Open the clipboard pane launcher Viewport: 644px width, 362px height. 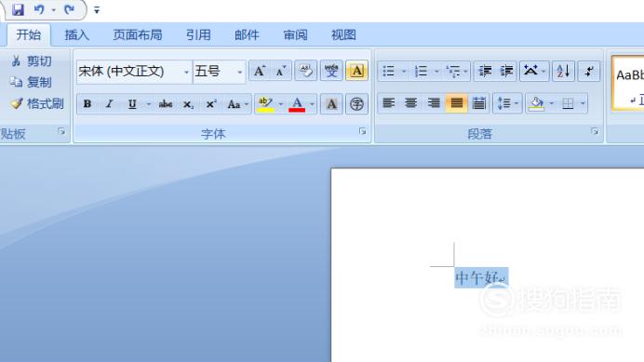click(x=61, y=131)
